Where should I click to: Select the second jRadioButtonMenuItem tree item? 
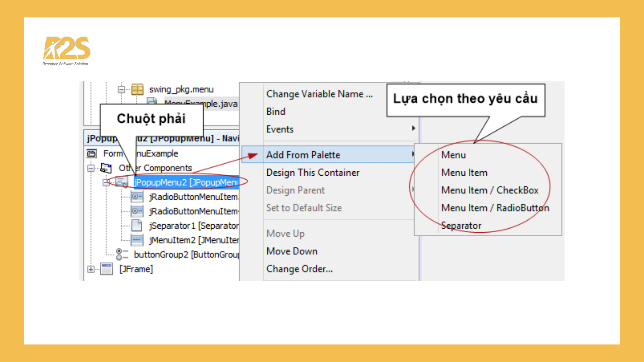pos(194,211)
